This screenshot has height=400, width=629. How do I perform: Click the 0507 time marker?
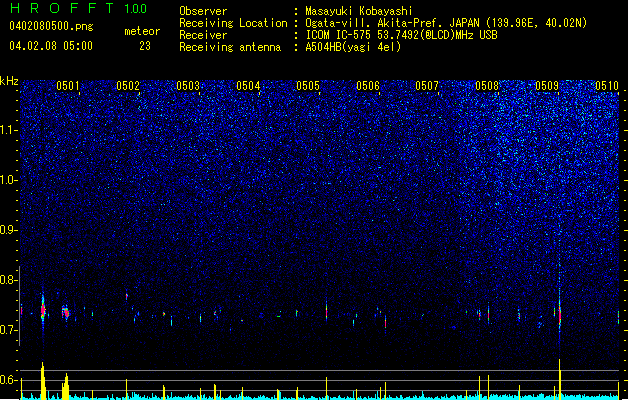click(x=427, y=86)
